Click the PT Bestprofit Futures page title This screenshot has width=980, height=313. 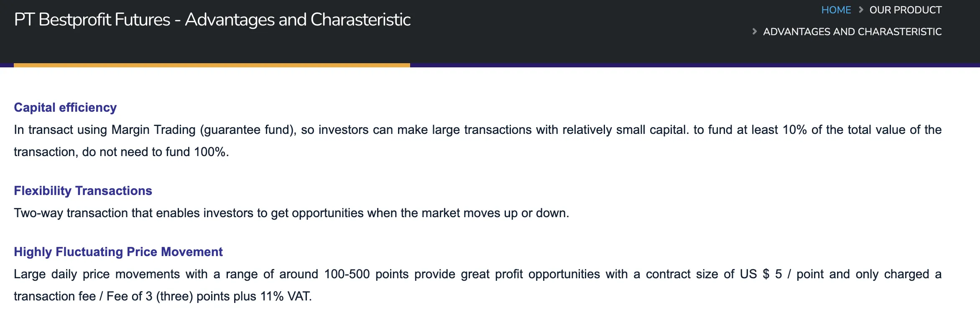pos(212,20)
